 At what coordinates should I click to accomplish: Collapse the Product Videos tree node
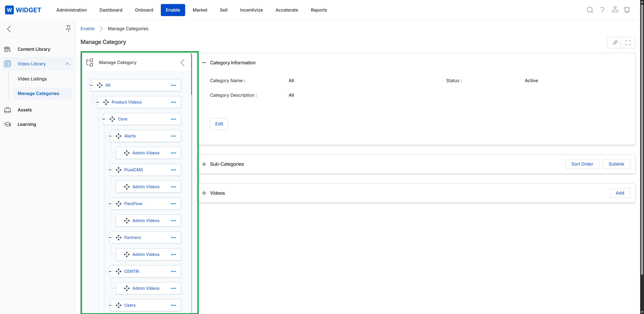tap(97, 102)
